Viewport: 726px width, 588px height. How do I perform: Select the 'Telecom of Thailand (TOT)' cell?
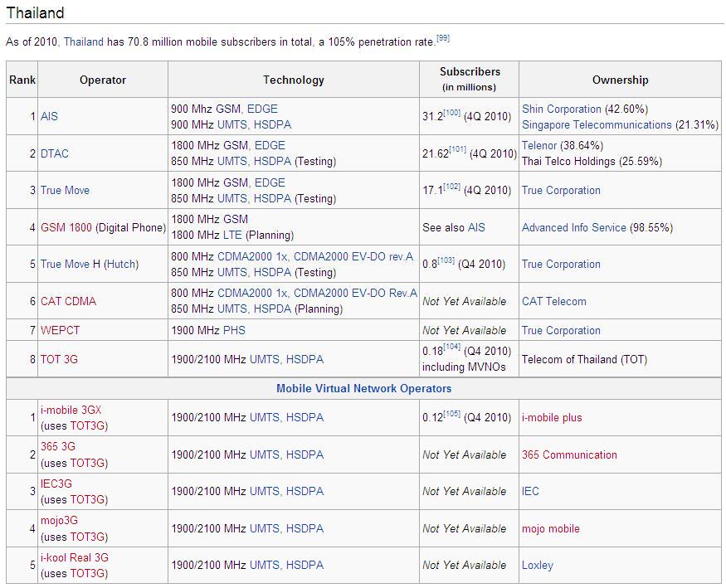pos(620,359)
